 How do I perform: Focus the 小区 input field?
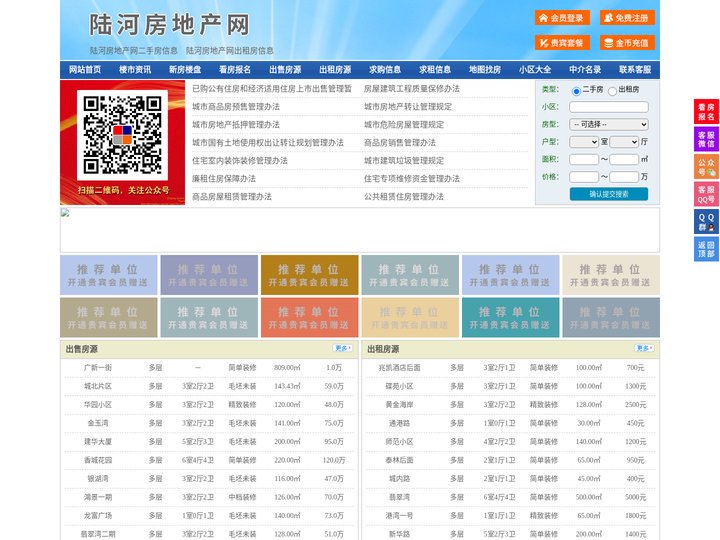tap(609, 107)
